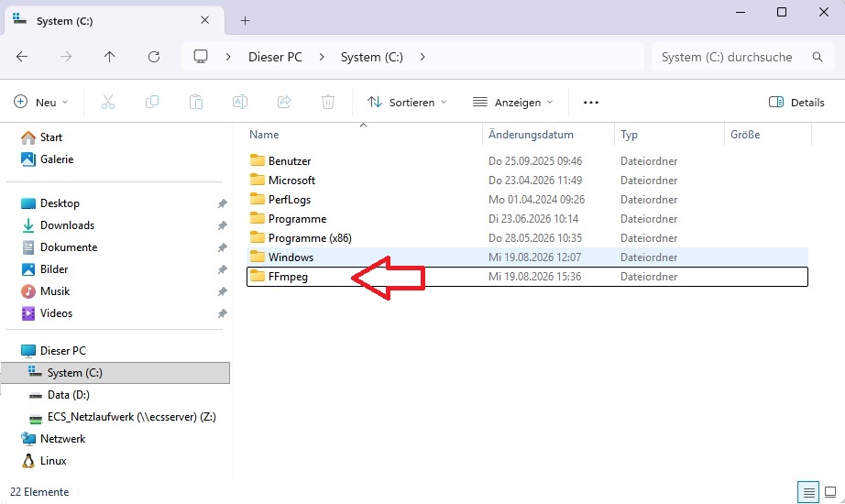Click the Paste clipboard icon
This screenshot has width=845, height=504.
(x=196, y=102)
